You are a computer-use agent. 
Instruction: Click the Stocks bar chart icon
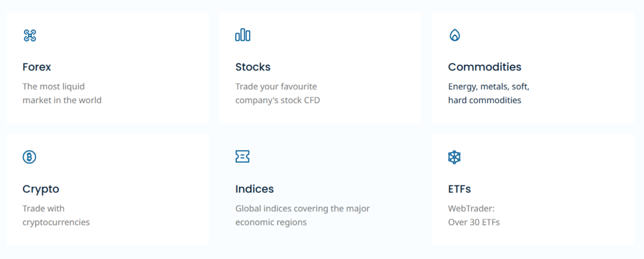click(x=242, y=35)
